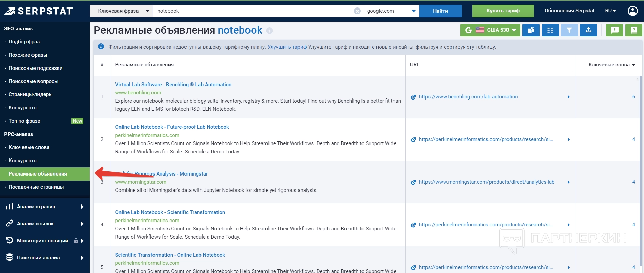Expand the arrow next to benchling.com URL

(569, 97)
